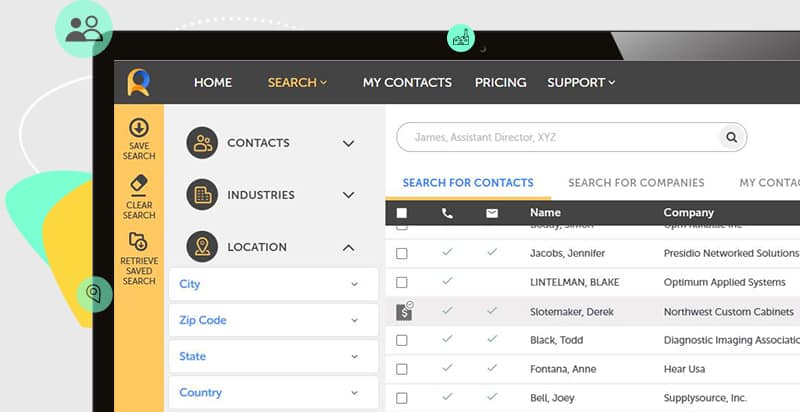Click the Industries building icon
Viewport: 800px width, 412px height.
click(x=202, y=194)
